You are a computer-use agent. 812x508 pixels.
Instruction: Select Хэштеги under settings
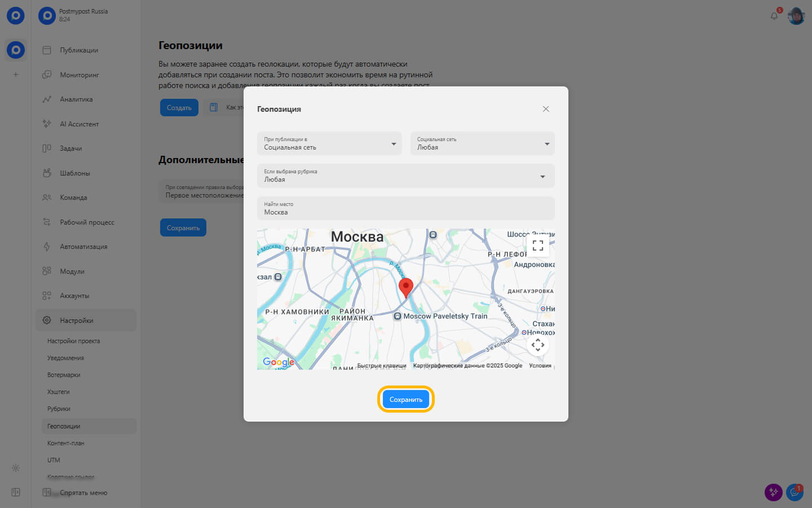coord(59,392)
